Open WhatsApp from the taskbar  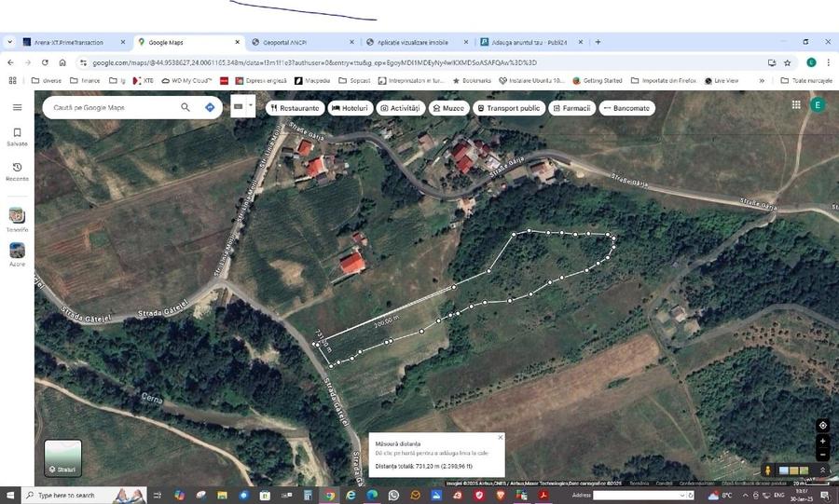click(x=393, y=496)
